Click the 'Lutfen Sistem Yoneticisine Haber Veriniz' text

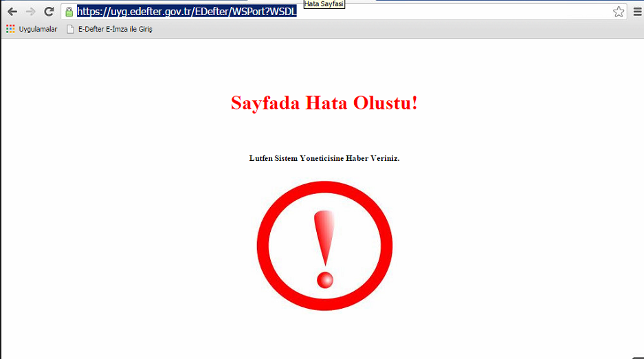324,158
